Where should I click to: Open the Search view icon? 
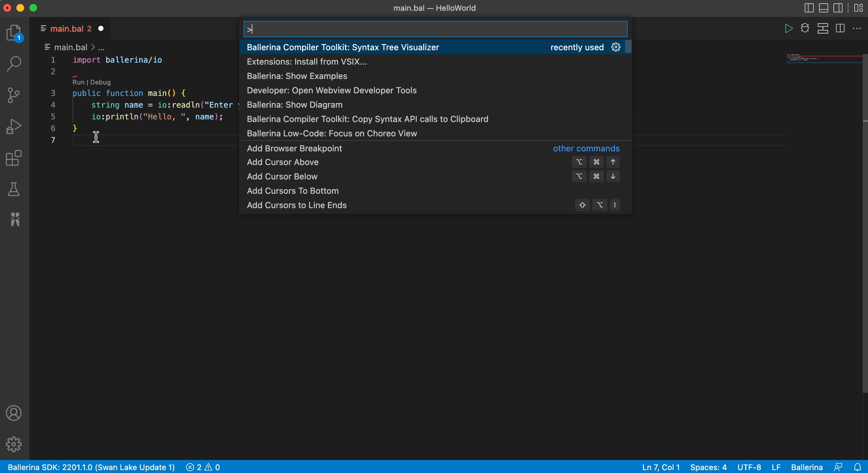[x=14, y=63]
